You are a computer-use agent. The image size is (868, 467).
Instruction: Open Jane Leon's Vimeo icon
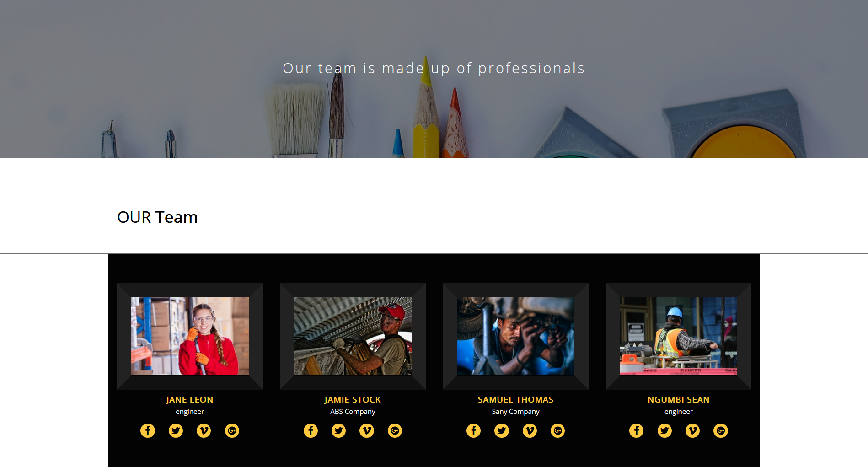[x=204, y=430]
